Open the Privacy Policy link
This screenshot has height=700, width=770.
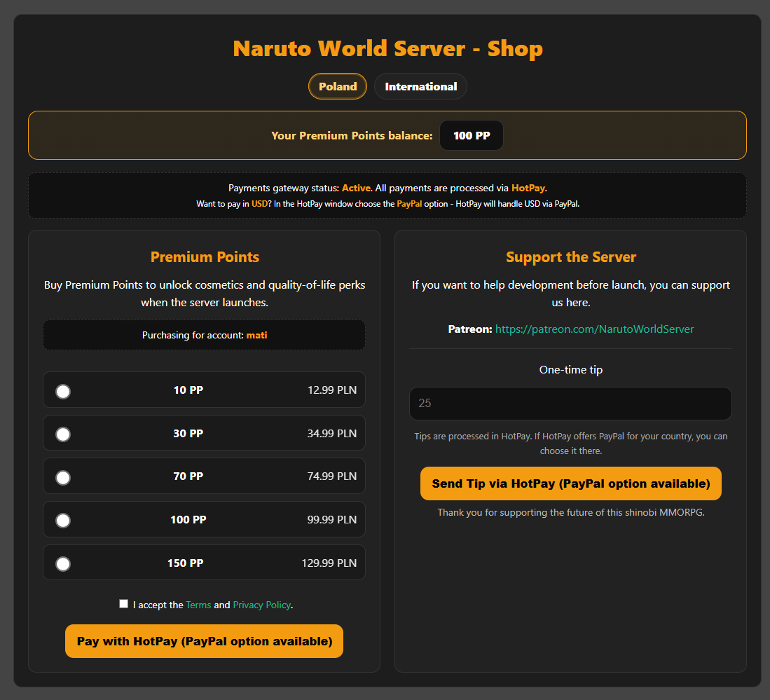point(261,604)
